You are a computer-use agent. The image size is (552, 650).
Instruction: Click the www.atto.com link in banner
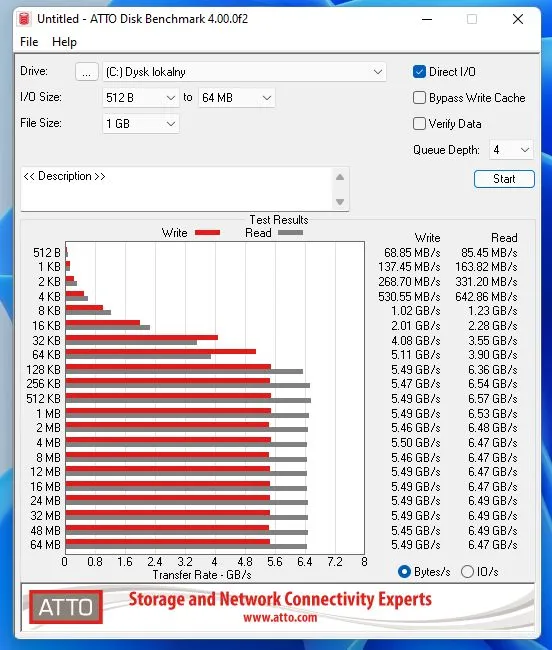(x=280, y=618)
